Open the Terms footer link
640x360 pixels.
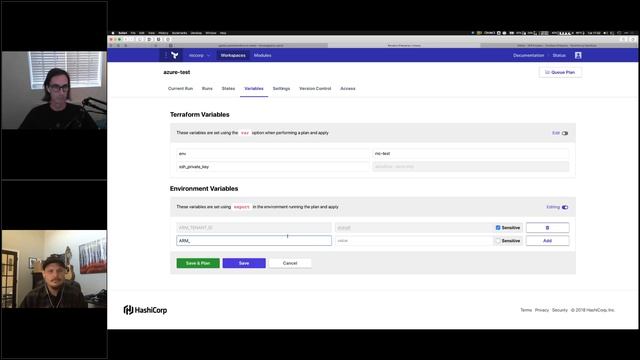[526, 310]
